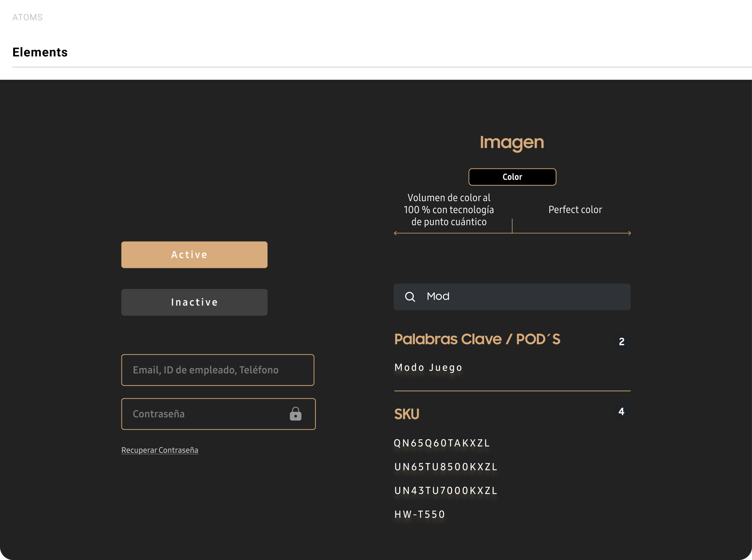
Task: Select the Color tag under Imagen
Action: tap(512, 177)
